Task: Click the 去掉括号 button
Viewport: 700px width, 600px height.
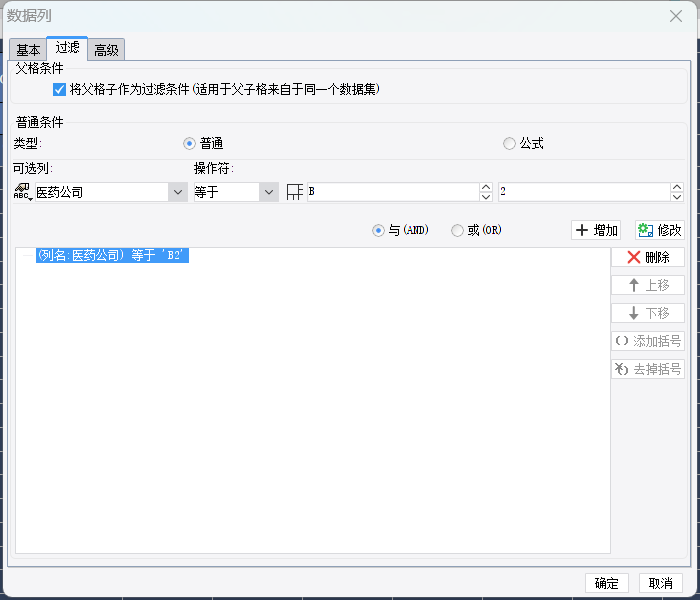Action: [648, 369]
